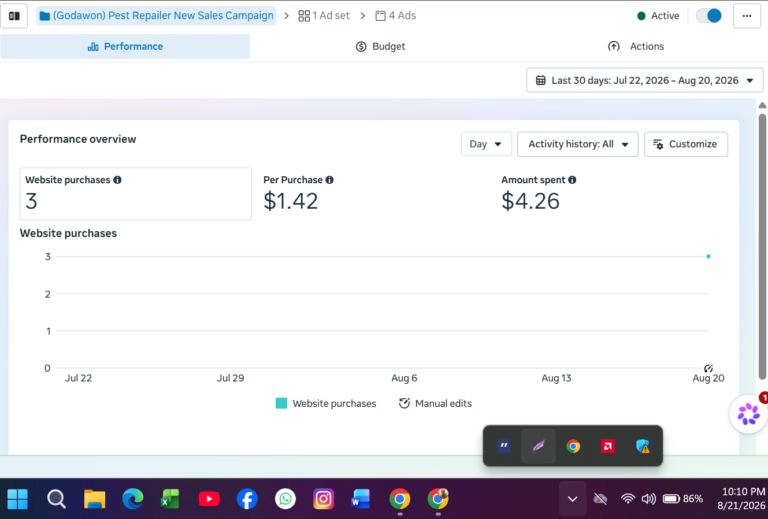Screen dimensions: 768x519
Task: Select the Website purchases metric card
Action: [x=136, y=193]
